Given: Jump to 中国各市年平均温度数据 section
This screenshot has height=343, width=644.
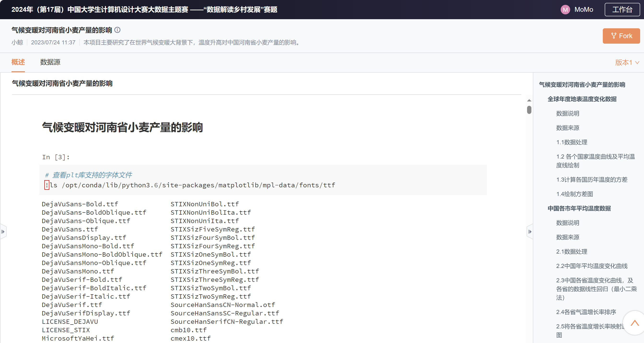Looking at the screenshot, I should coord(579,208).
